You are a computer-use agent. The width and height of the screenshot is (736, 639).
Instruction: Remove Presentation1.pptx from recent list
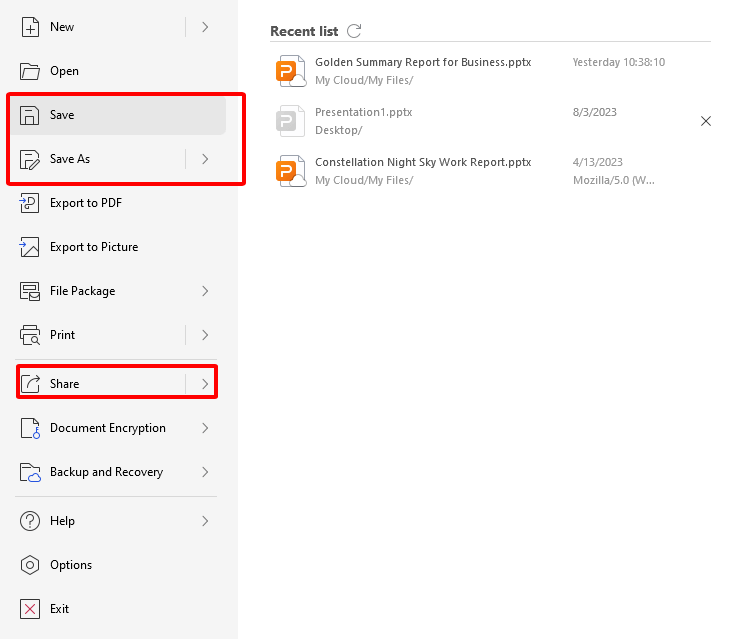(706, 121)
